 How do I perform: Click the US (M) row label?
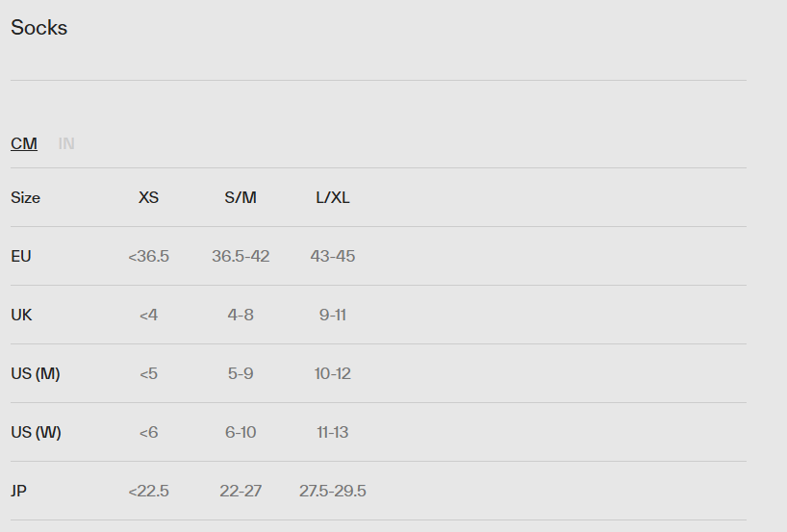click(x=36, y=373)
